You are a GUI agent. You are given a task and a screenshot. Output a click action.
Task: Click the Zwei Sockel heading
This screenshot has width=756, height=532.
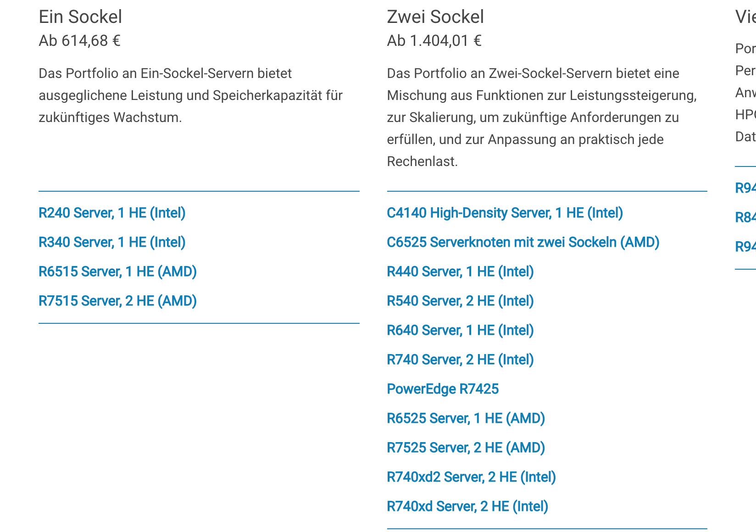click(x=435, y=17)
